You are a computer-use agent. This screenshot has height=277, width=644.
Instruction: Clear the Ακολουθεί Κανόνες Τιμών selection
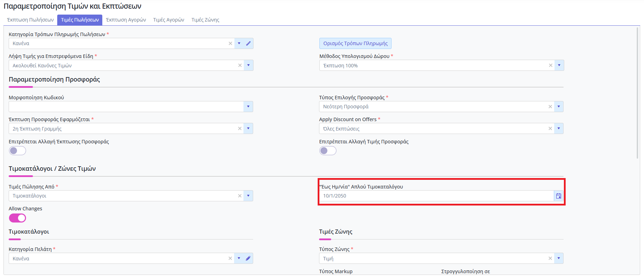(240, 66)
